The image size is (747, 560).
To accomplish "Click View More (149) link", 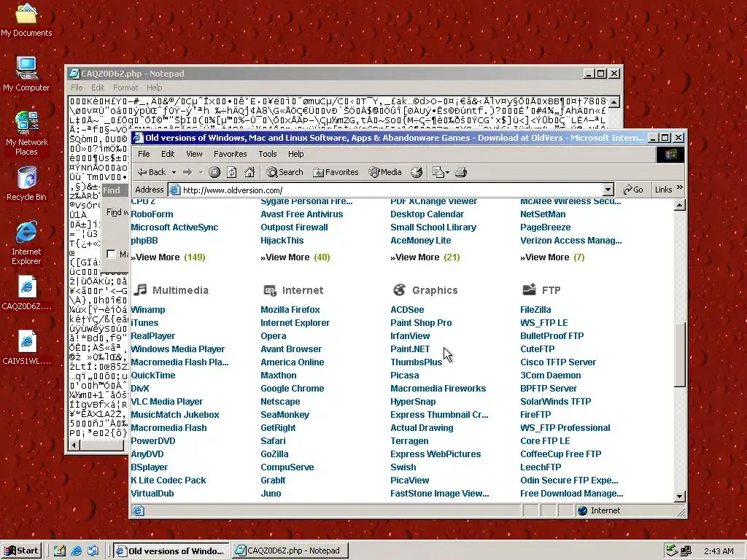I will 169,257.
